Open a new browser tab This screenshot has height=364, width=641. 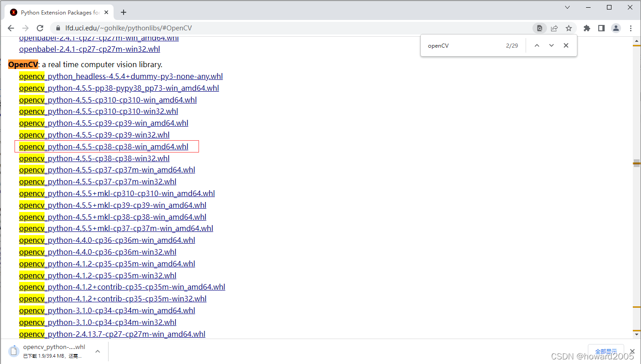124,12
